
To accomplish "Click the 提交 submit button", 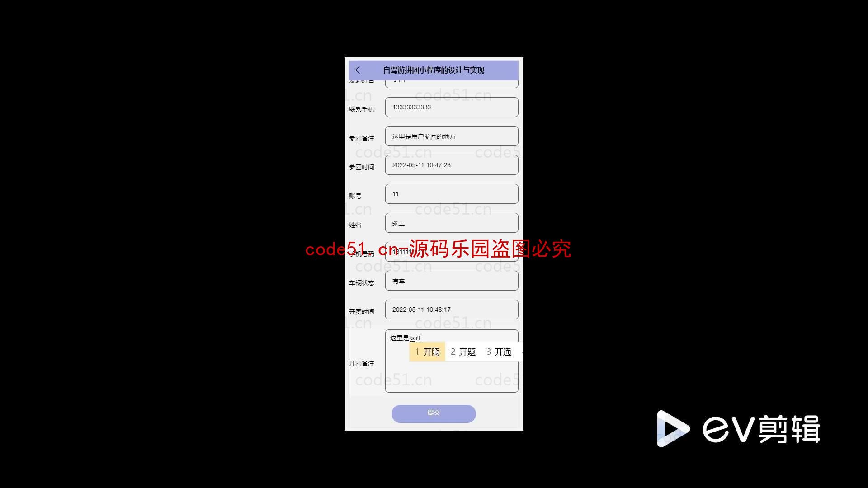I will point(434,413).
